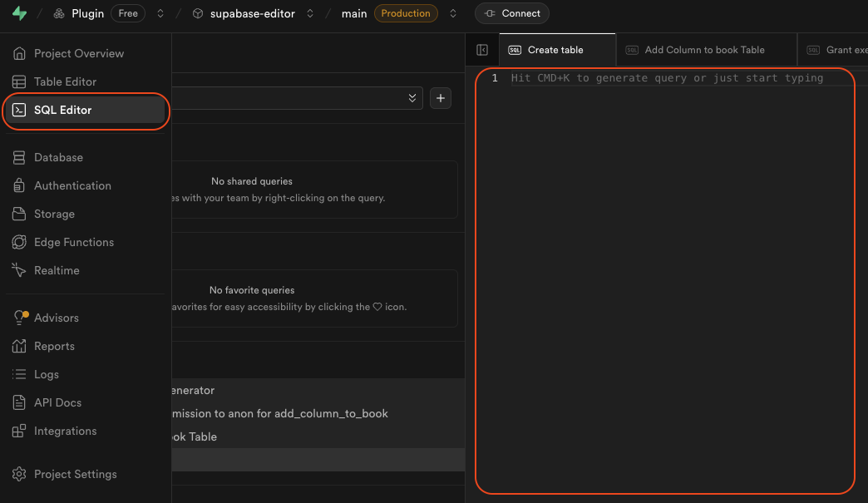Image resolution: width=868 pixels, height=503 pixels.
Task: Expand the Plugin organization switcher
Action: pyautogui.click(x=160, y=13)
